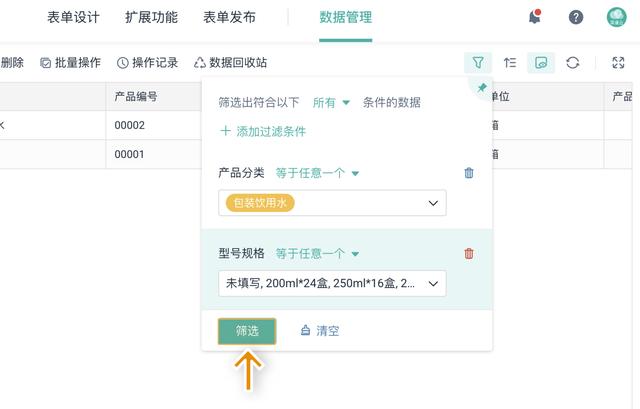This screenshot has width=640, height=409.
Task: Pin the filter panel
Action: point(481,89)
